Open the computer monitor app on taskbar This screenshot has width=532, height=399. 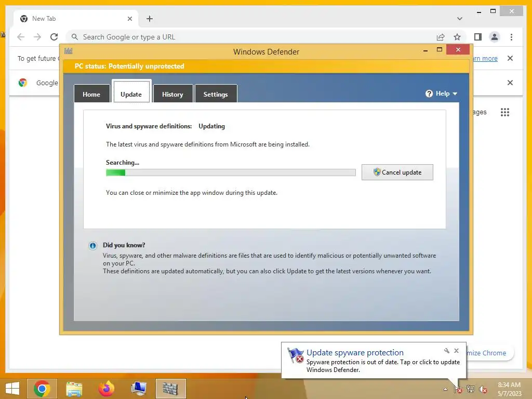(139, 389)
